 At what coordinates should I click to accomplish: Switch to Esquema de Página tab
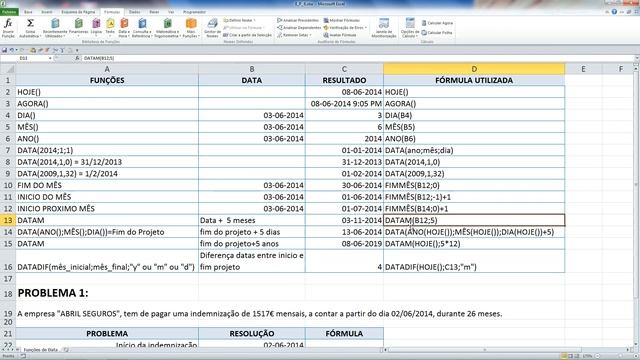pos(78,12)
